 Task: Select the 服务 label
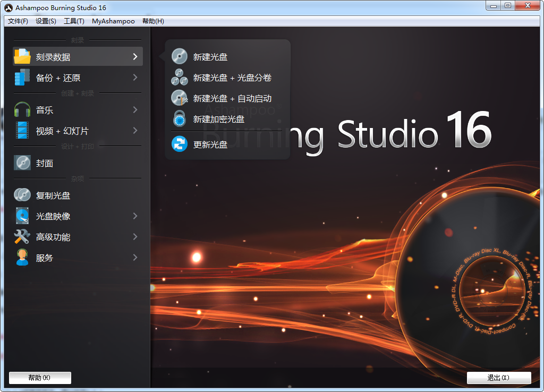[x=45, y=258]
